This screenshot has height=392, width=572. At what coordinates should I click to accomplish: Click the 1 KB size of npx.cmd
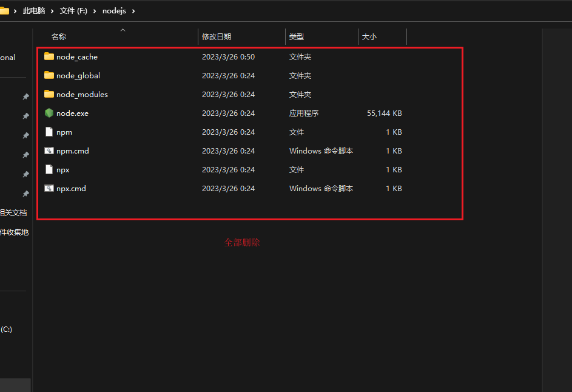tap(394, 188)
